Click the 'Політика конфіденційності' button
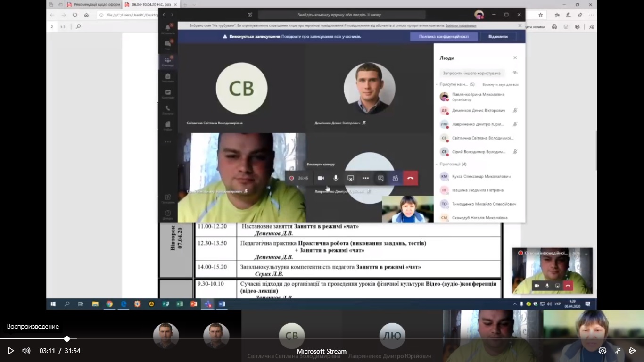The image size is (644, 362). tap(444, 36)
